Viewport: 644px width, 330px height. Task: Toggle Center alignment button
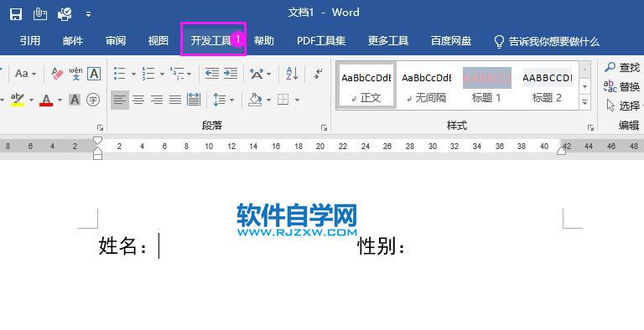[138, 100]
